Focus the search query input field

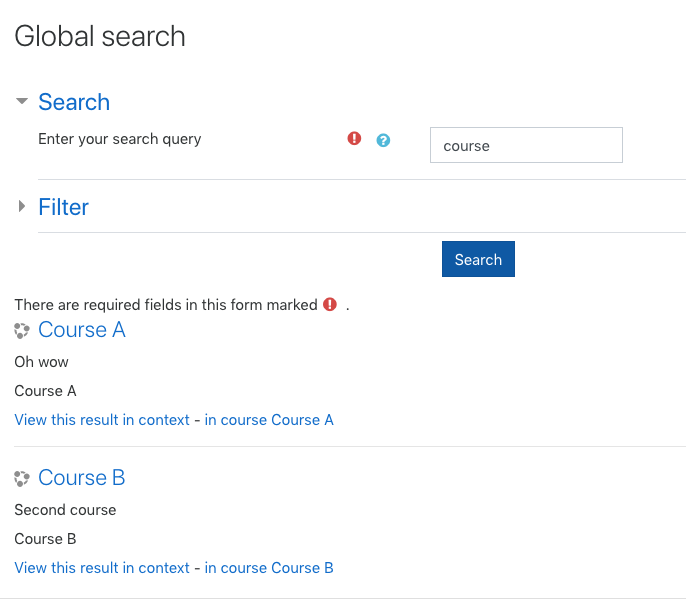click(x=526, y=145)
